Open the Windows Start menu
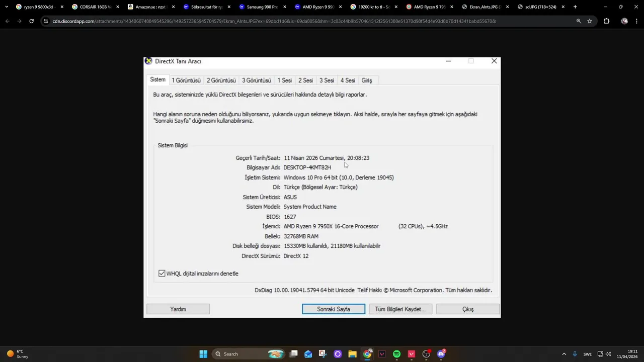 [203, 354]
